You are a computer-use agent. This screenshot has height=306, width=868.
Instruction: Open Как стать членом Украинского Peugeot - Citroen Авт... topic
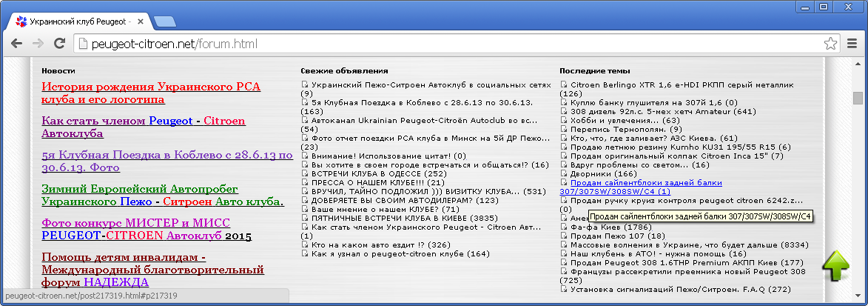[426, 227]
